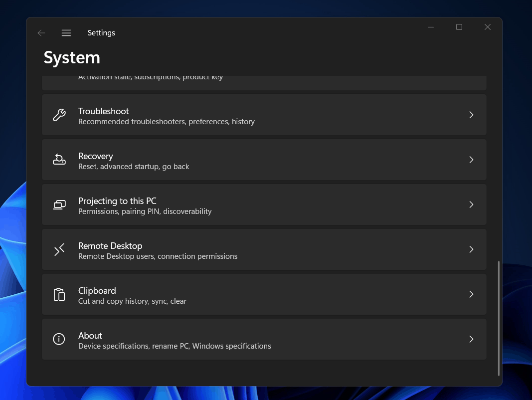This screenshot has width=532, height=400.
Task: Click the About info icon
Action: (59, 339)
